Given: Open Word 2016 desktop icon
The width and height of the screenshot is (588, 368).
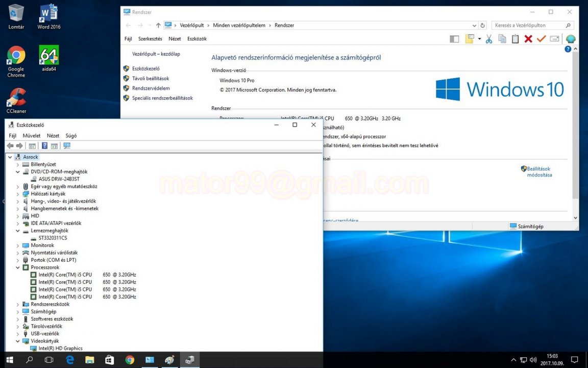Looking at the screenshot, I should pos(49,17).
